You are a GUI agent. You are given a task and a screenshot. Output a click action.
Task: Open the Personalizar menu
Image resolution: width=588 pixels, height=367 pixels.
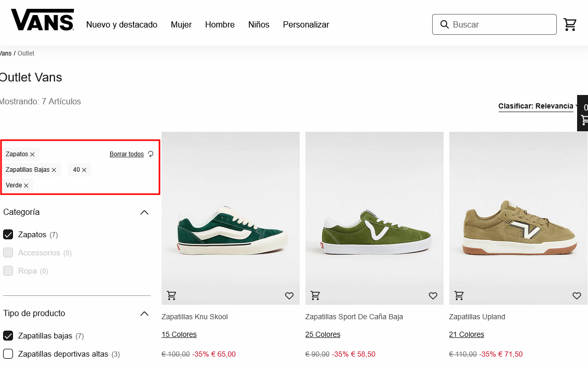tap(306, 24)
